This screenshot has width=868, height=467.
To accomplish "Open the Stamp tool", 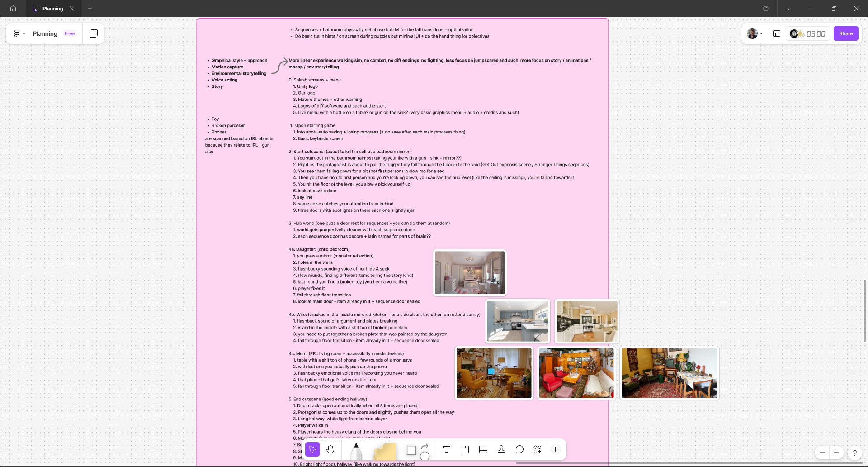I will pos(501,449).
